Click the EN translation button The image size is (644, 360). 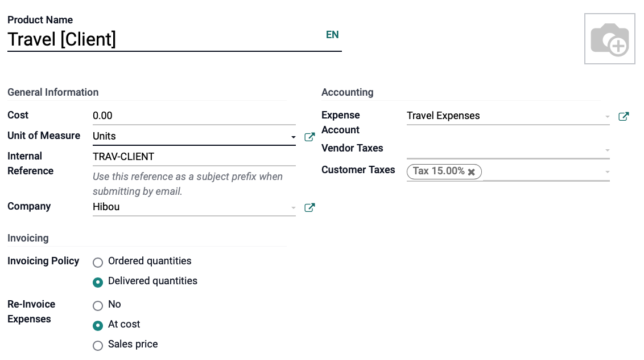click(x=332, y=35)
